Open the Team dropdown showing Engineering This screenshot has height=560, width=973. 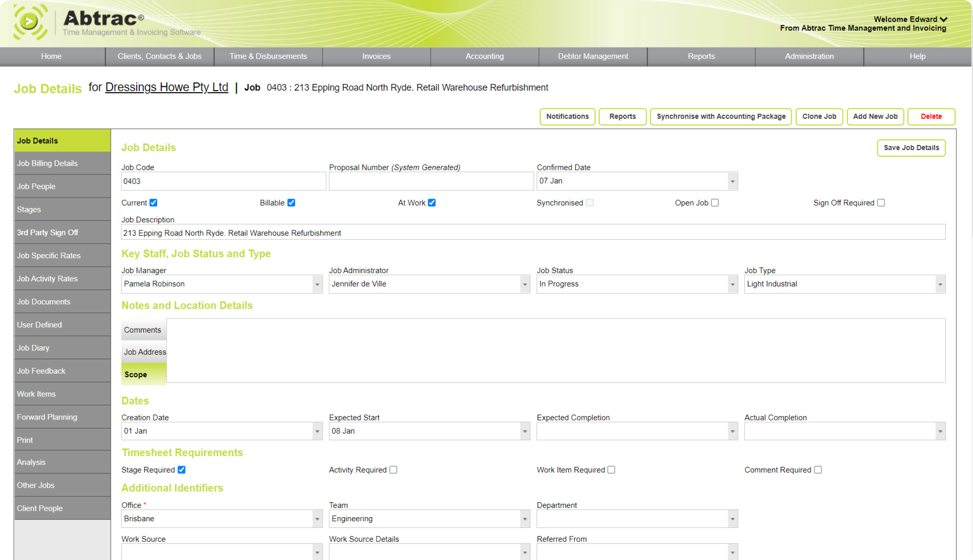point(524,519)
